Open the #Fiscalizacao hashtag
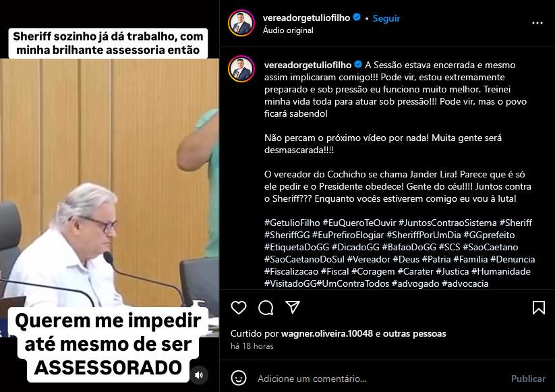The image size is (555, 392). click(x=291, y=271)
